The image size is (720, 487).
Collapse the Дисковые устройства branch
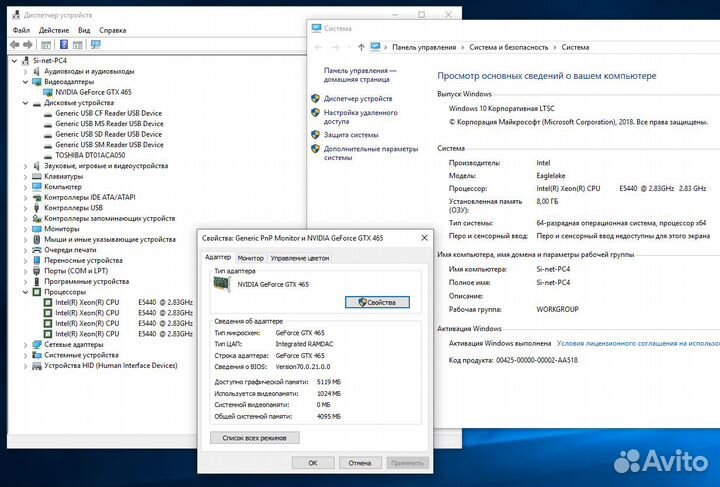tap(26, 103)
